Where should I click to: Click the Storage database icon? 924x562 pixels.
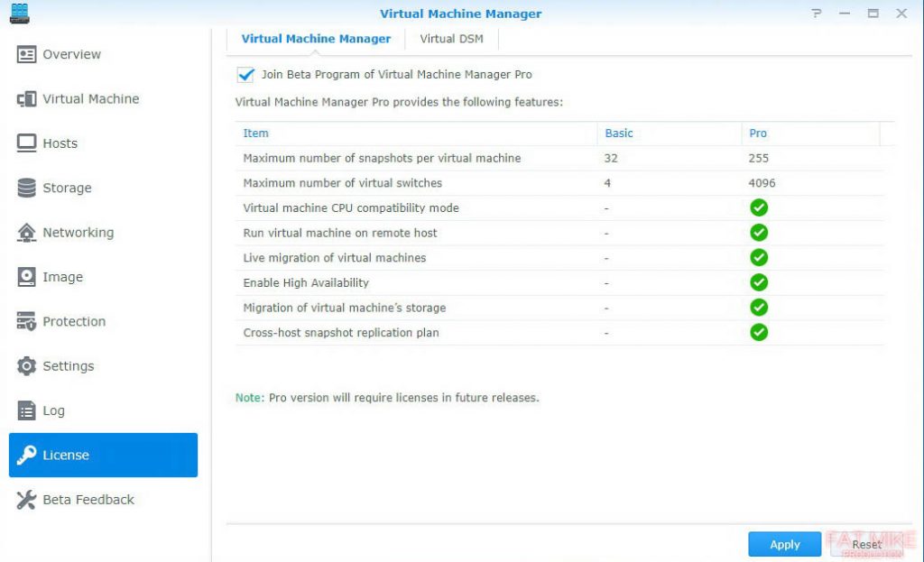[x=26, y=188]
